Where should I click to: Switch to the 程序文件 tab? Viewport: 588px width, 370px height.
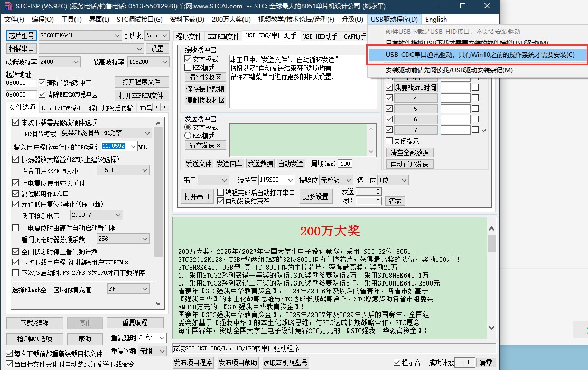(189, 36)
